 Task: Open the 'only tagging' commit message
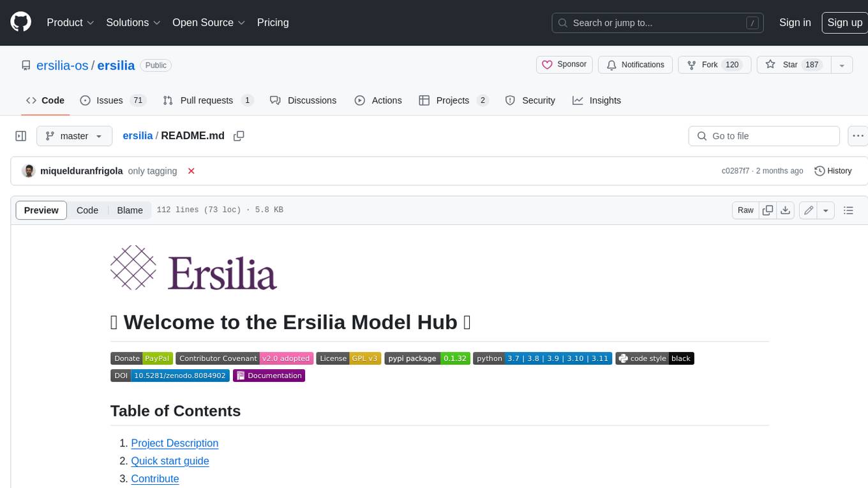(x=153, y=171)
